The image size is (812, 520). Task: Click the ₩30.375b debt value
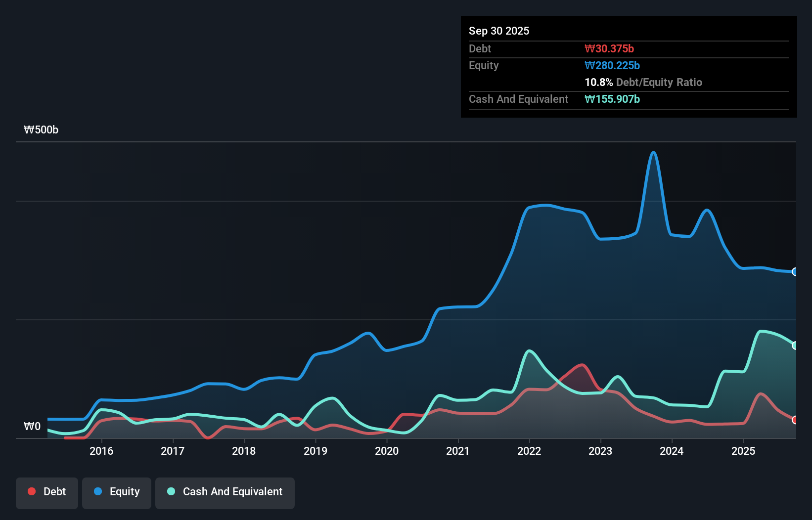point(609,48)
